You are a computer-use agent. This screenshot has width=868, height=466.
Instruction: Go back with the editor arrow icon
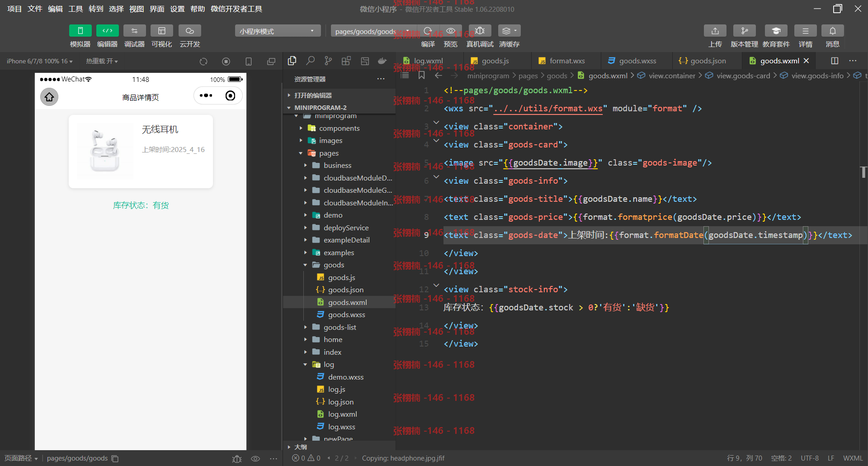tap(438, 76)
